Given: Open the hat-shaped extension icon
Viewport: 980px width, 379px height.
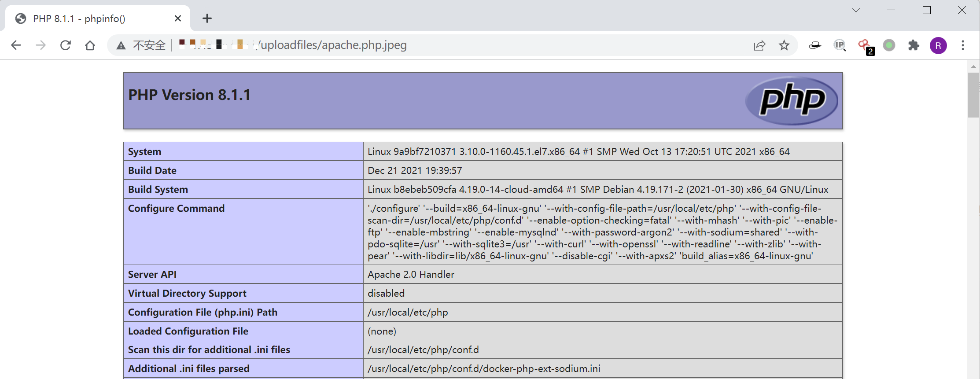Looking at the screenshot, I should coord(815,45).
